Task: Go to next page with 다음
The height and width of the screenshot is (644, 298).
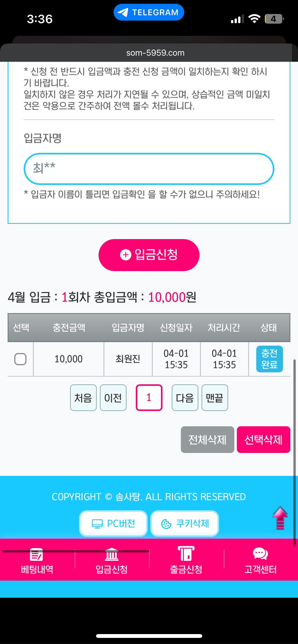Action: (185, 398)
